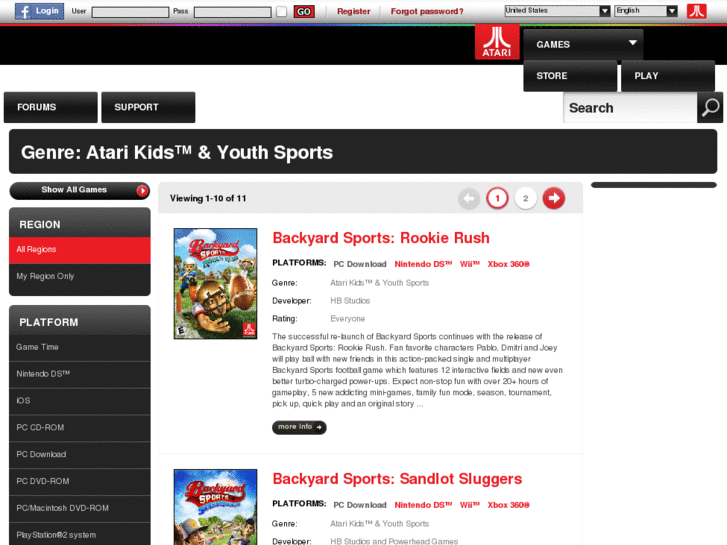Click Xbox 360 link under Sandlot Sluggers
The height and width of the screenshot is (545, 727).
click(x=508, y=505)
